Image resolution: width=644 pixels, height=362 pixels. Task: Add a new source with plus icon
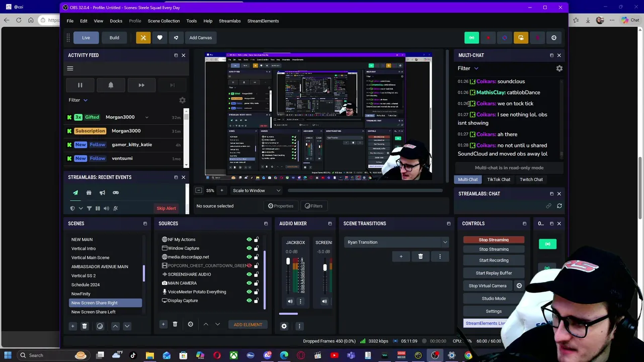(x=163, y=324)
